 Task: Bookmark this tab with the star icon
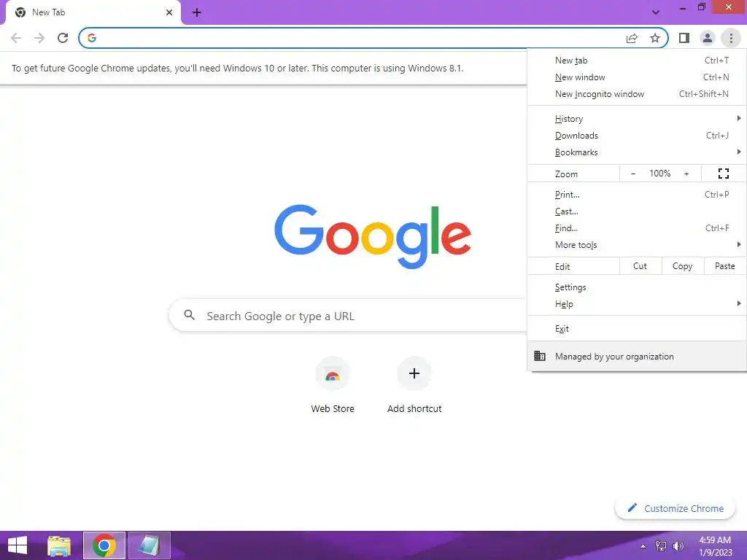click(655, 38)
